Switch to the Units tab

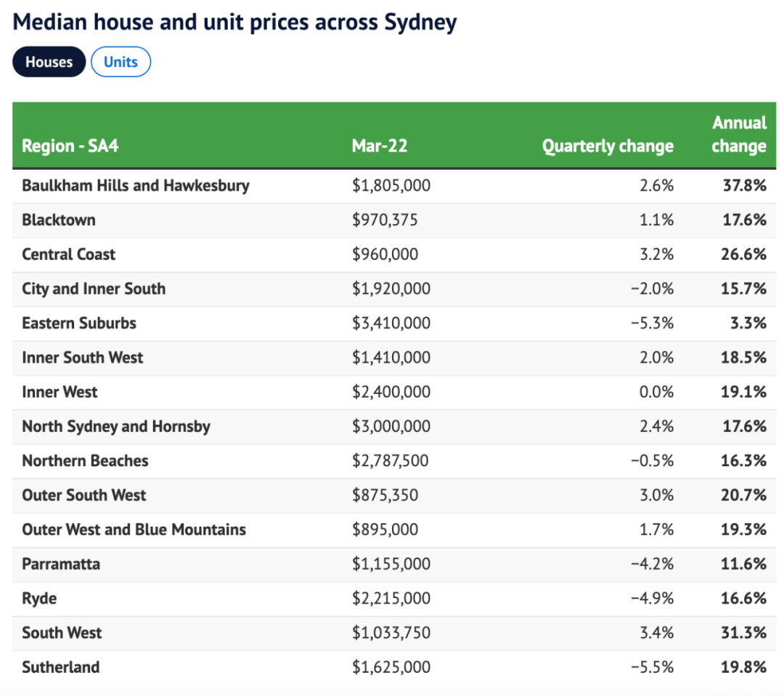[x=121, y=62]
